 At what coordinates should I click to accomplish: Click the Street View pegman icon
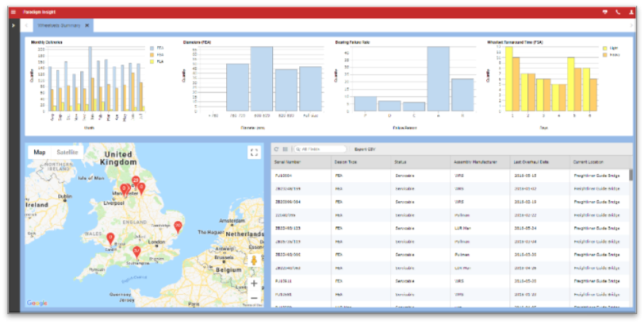[254, 261]
